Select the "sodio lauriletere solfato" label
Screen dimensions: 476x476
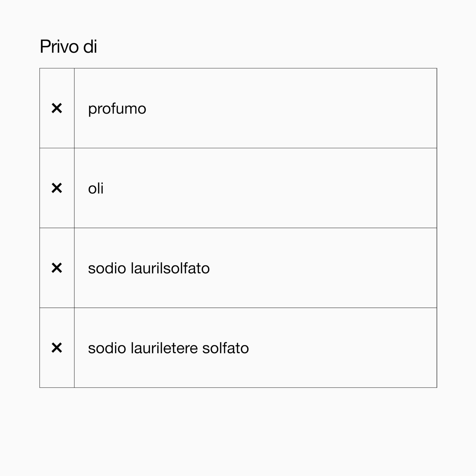pos(168,348)
